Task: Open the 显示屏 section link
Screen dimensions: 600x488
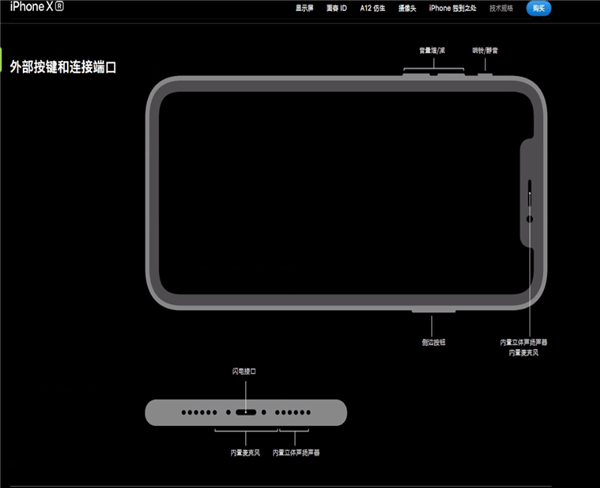Action: click(304, 8)
